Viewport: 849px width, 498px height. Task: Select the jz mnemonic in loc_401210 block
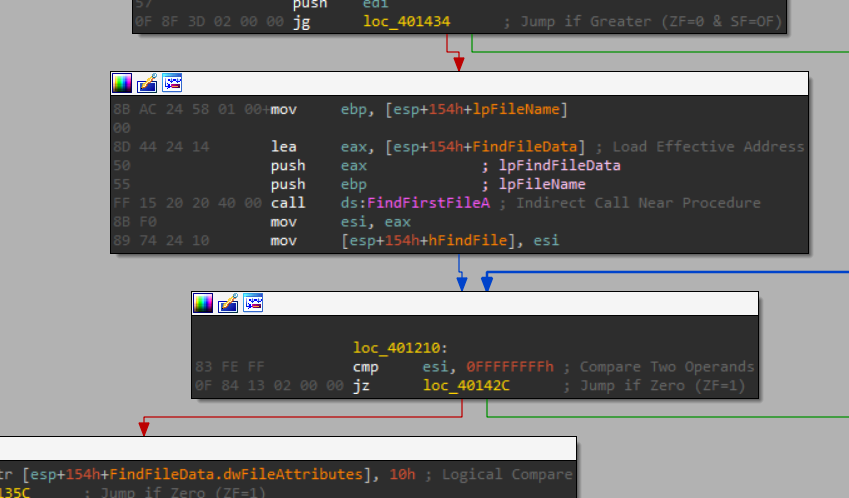point(361,386)
